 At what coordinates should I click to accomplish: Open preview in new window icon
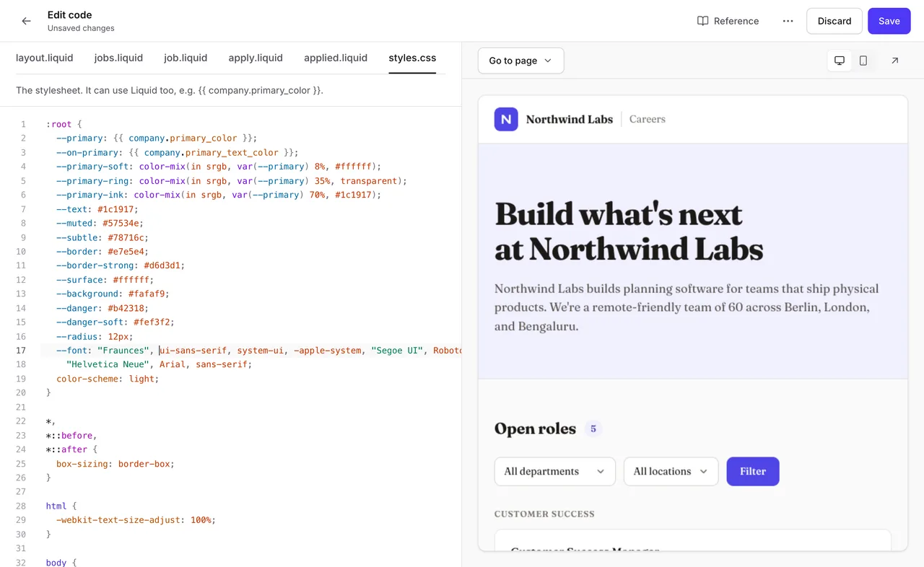(895, 61)
